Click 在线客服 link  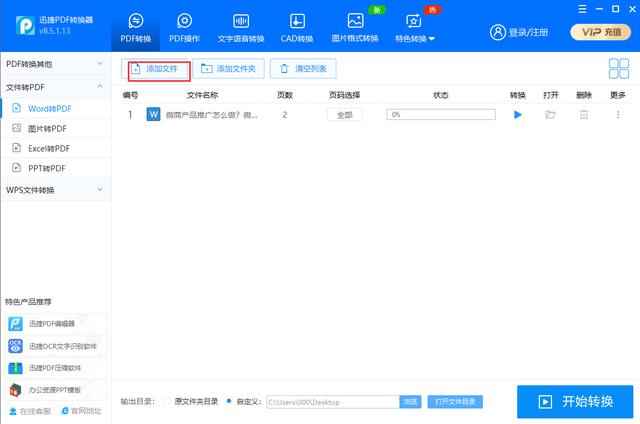pos(30,411)
